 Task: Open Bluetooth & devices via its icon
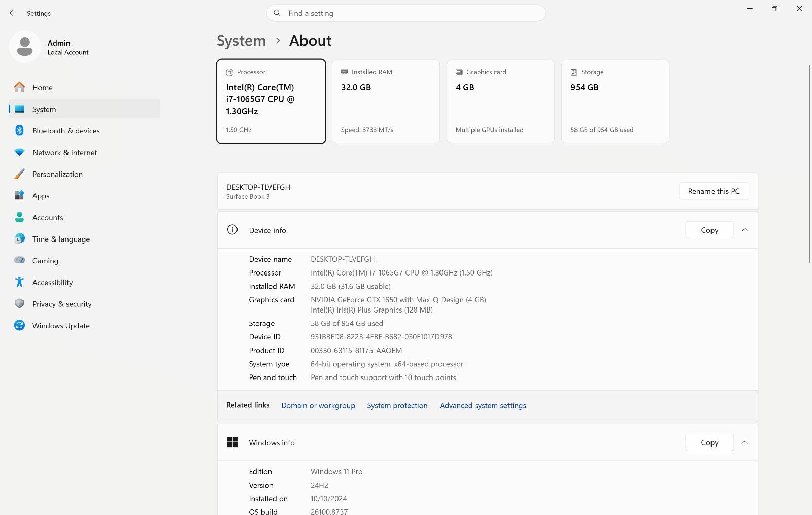19,130
